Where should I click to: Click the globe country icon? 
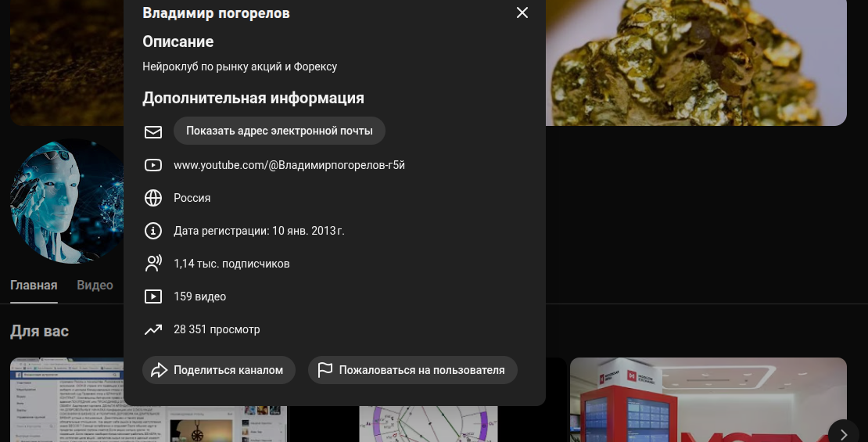coord(153,198)
